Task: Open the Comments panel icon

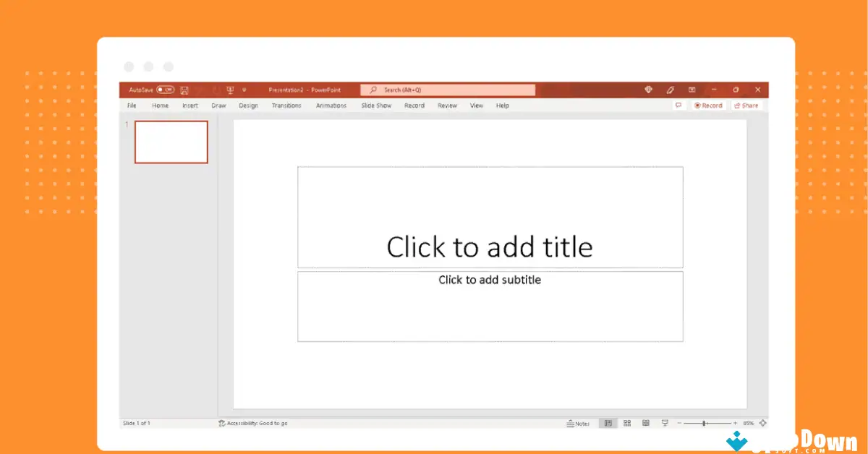Action: pos(678,106)
